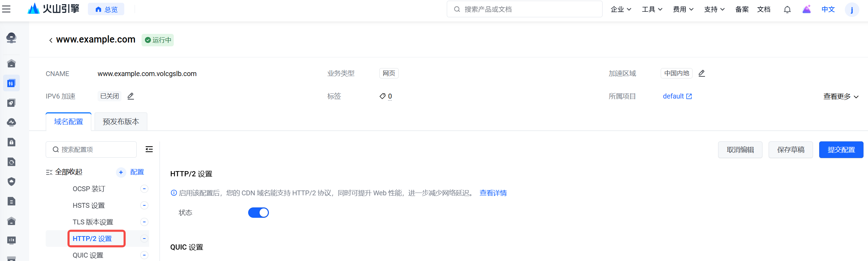Click the 总览 overview button
The width and height of the screenshot is (868, 261).
106,9
